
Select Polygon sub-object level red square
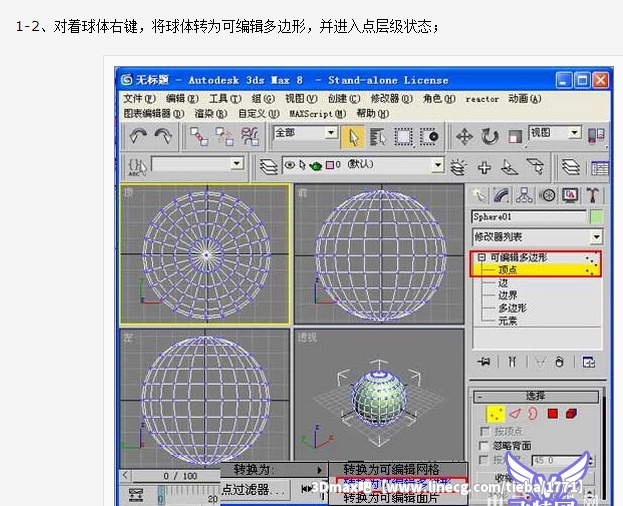pyautogui.click(x=552, y=414)
